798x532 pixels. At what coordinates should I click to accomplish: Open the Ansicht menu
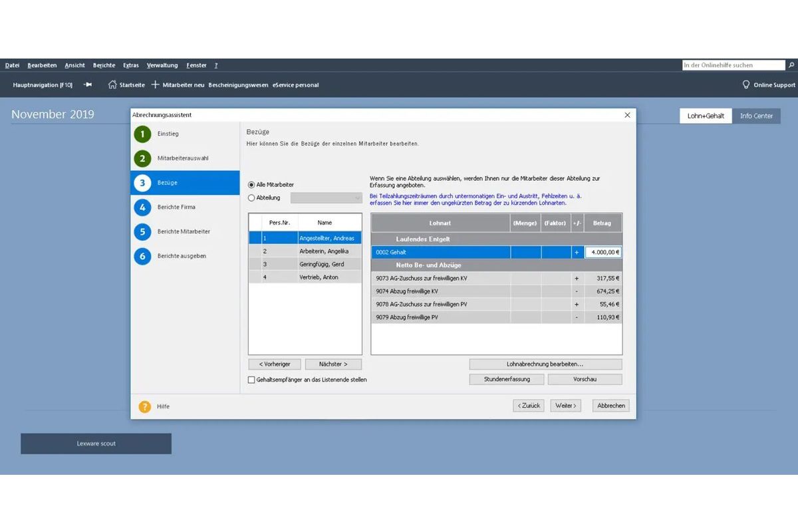point(74,65)
